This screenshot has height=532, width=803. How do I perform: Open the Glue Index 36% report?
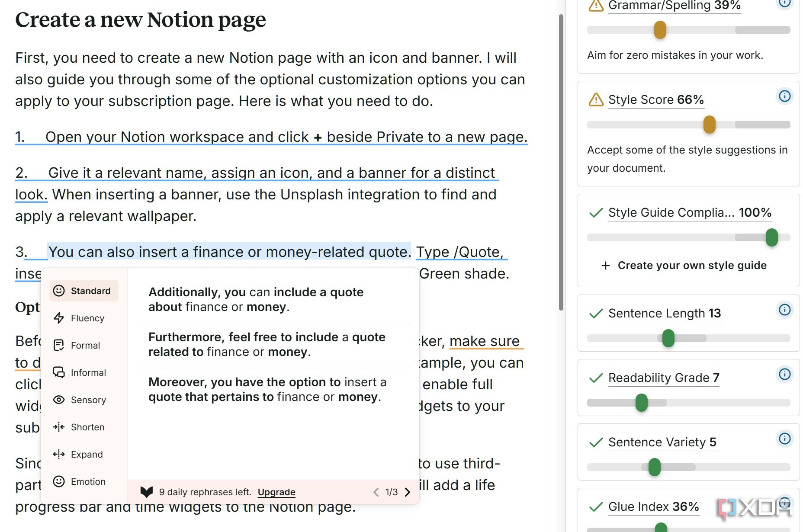coord(653,506)
